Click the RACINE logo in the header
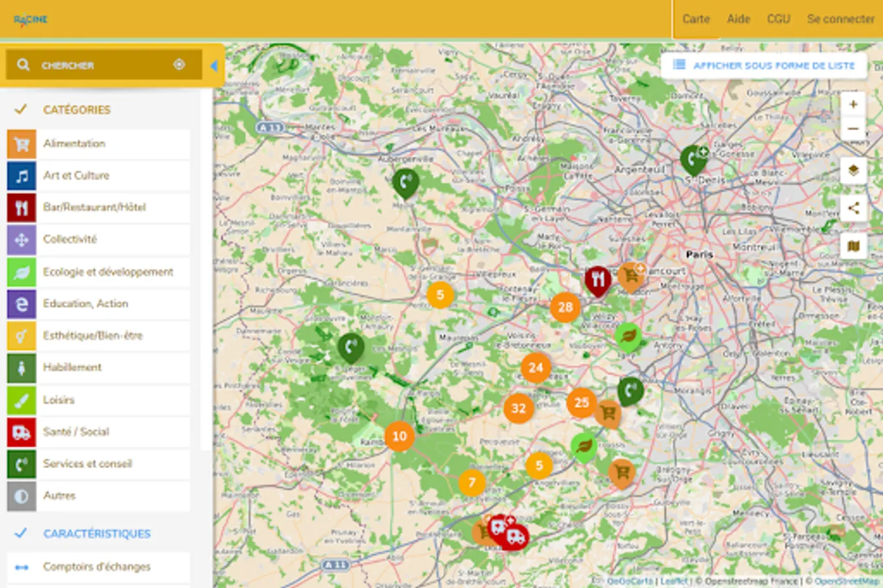Image resolution: width=883 pixels, height=588 pixels. [x=31, y=20]
